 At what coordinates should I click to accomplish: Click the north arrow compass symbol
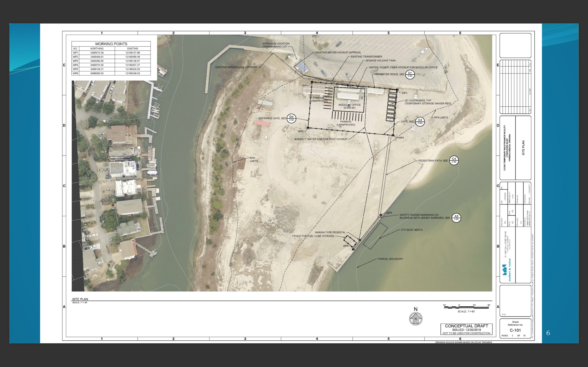(x=415, y=318)
